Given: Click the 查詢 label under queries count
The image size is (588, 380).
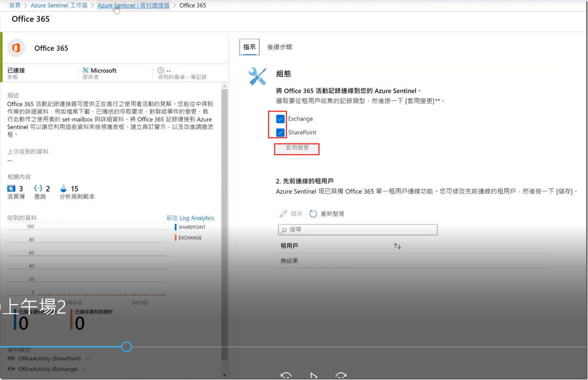Looking at the screenshot, I should [x=40, y=197].
